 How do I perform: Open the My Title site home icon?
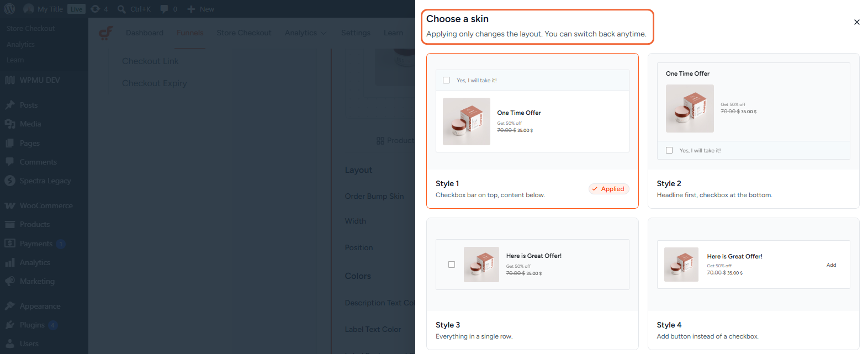click(29, 9)
